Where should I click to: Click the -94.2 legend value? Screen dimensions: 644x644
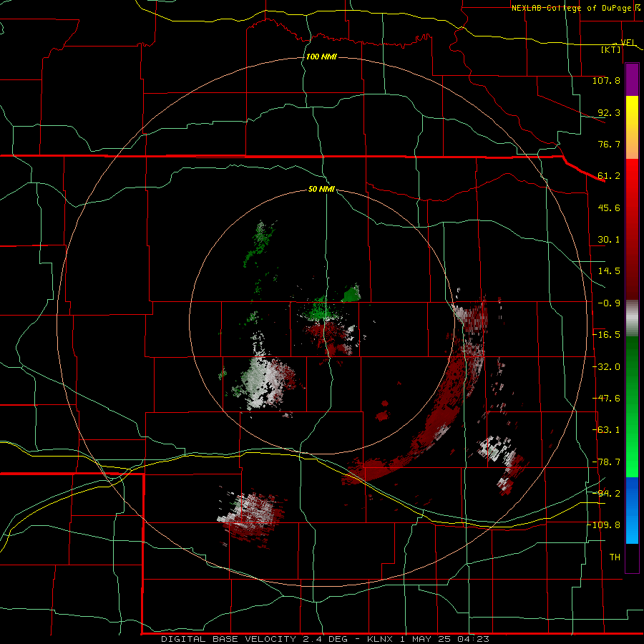click(x=606, y=494)
